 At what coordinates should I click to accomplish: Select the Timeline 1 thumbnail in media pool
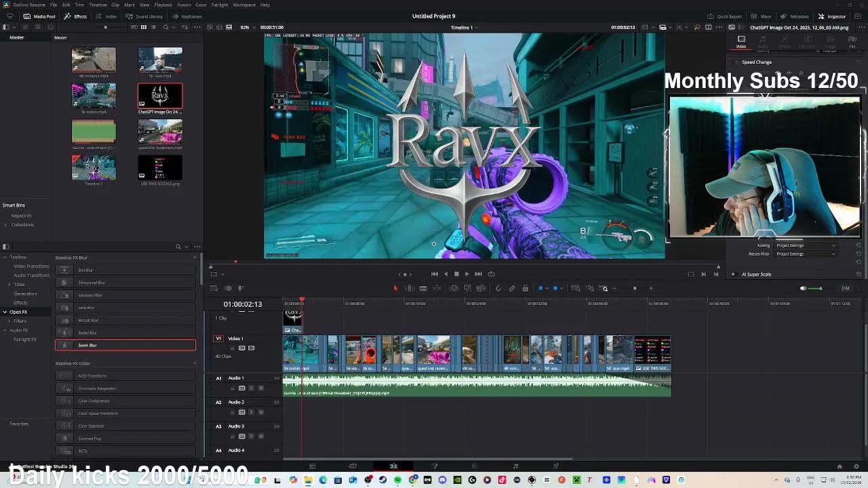click(94, 167)
